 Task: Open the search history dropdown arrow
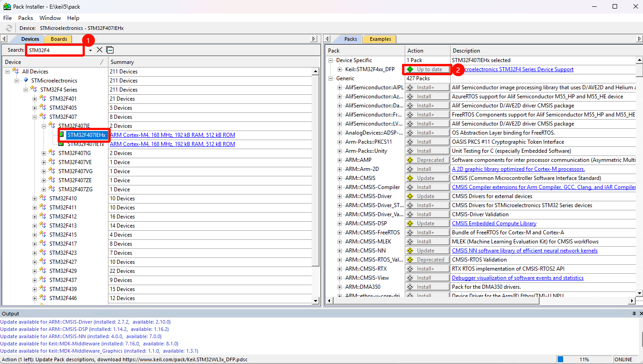[90, 50]
